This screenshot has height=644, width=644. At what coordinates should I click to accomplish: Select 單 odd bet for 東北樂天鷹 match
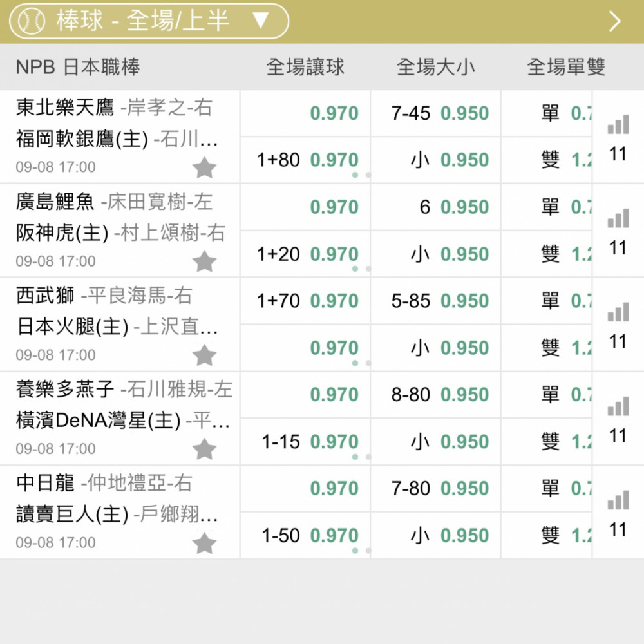coord(547,113)
